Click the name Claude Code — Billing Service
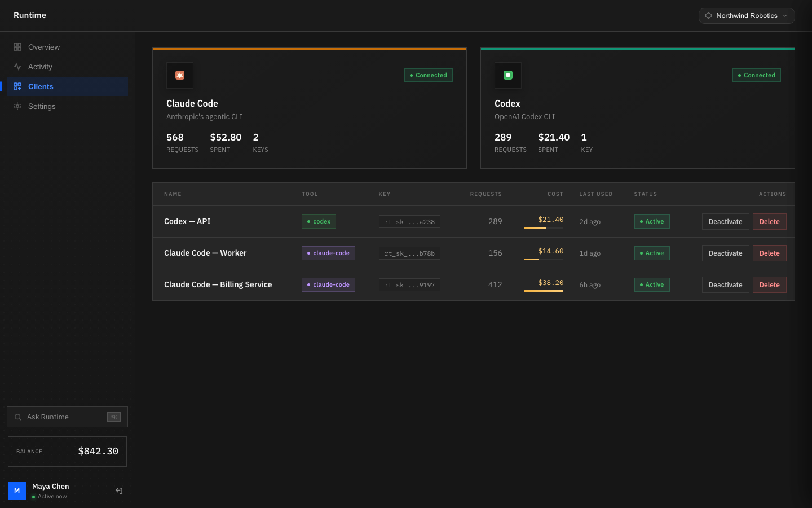Screen dimensions: 812x508 pos(218,285)
